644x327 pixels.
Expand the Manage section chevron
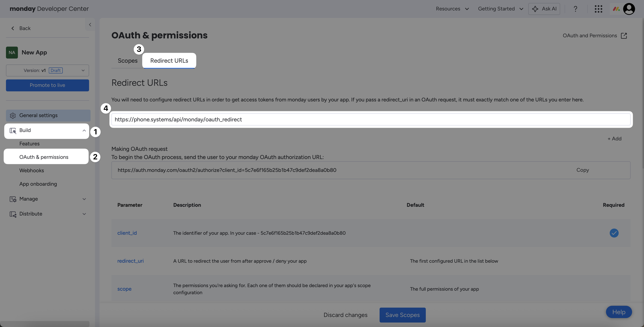coord(84,199)
